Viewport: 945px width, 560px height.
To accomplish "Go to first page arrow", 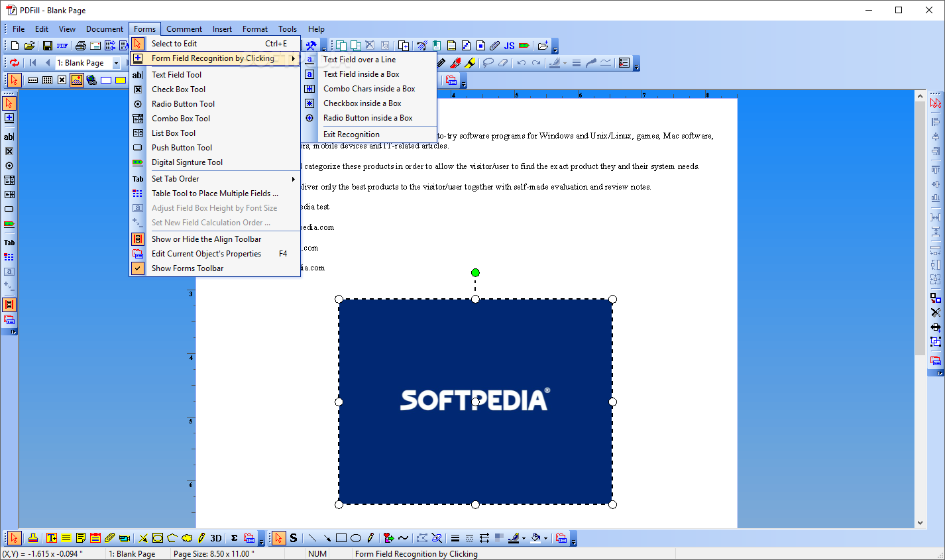I will coord(32,62).
